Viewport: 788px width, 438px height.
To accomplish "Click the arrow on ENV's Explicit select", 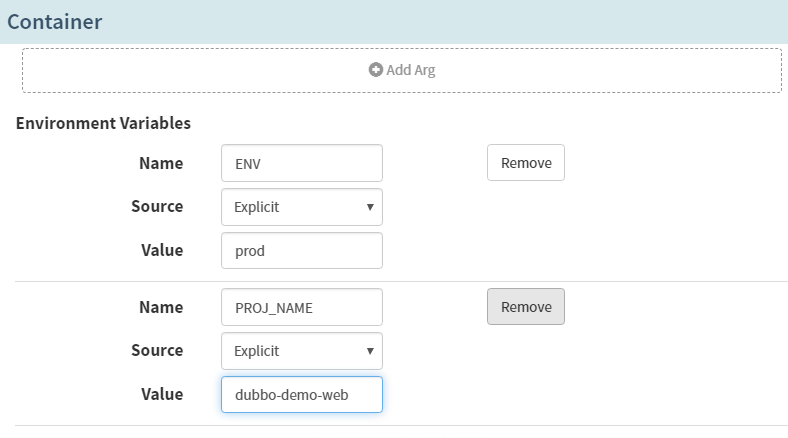I will [370, 207].
